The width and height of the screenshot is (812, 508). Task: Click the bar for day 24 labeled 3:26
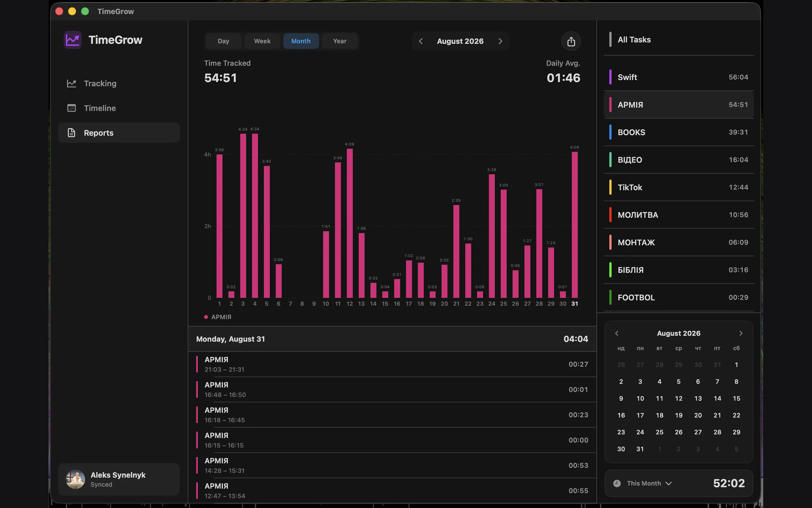coord(492,236)
